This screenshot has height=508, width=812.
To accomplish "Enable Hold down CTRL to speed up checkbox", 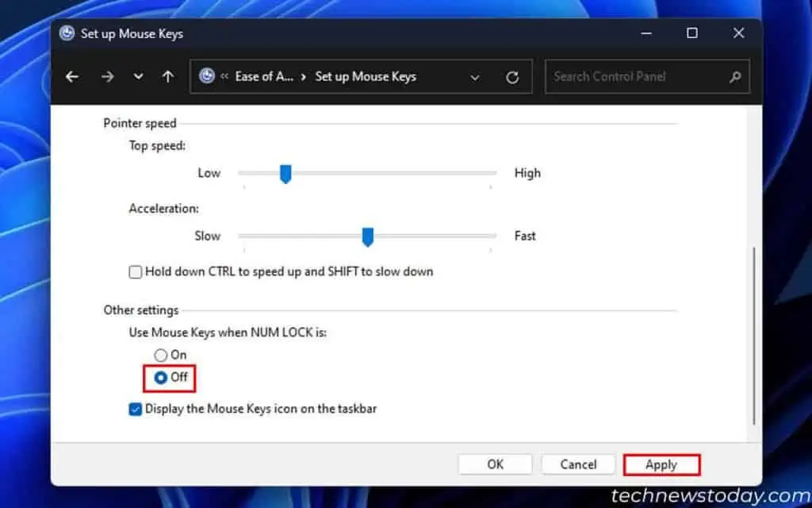I will (135, 272).
